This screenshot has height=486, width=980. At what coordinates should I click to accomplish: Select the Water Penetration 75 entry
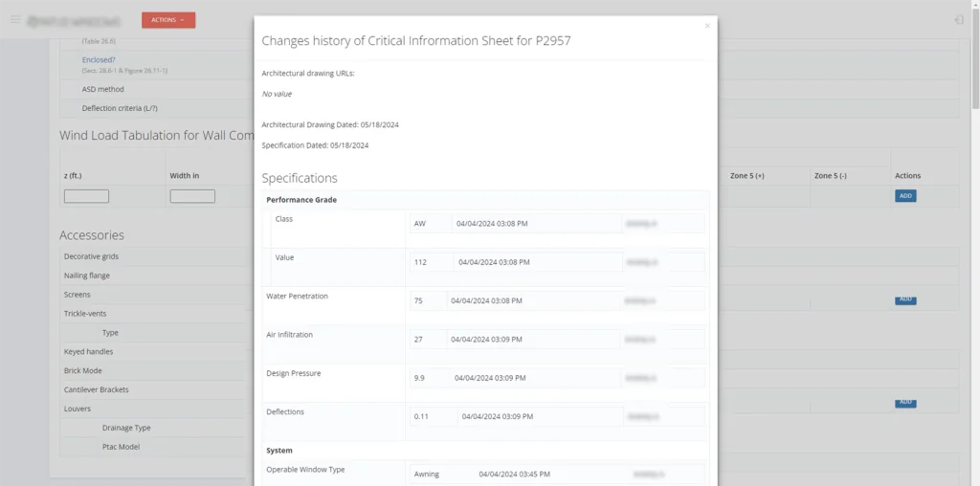[x=557, y=300]
